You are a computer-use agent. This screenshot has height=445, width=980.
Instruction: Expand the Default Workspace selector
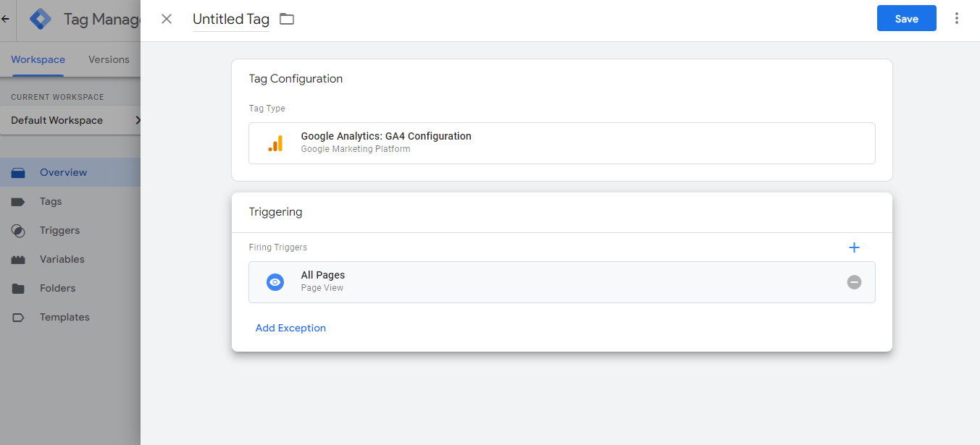coord(72,120)
